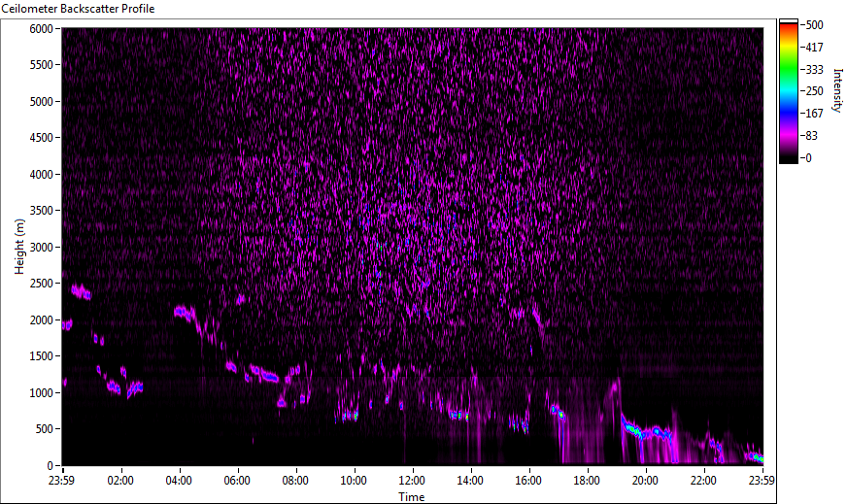The height and width of the screenshot is (504, 847).
Task: Select the 167 marker on intensity scale
Action: (x=814, y=114)
